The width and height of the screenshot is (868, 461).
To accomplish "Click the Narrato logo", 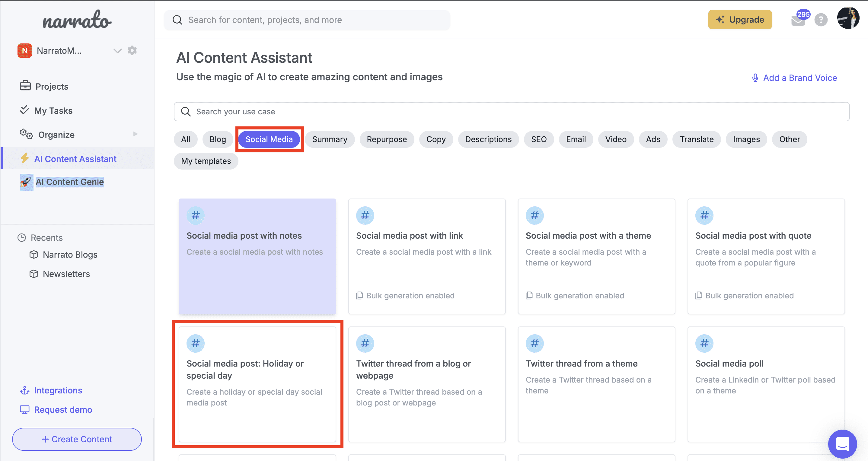I will (77, 20).
